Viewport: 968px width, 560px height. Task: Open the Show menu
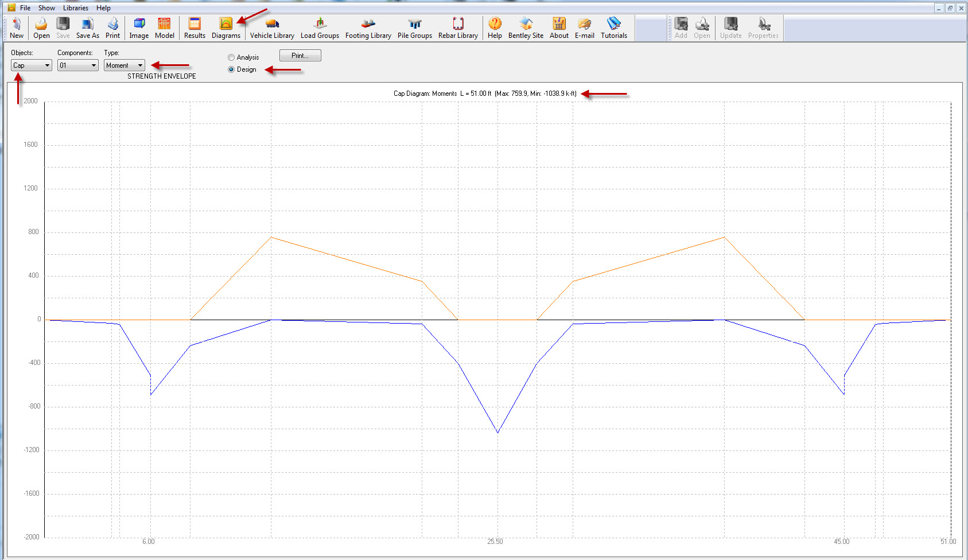click(46, 8)
